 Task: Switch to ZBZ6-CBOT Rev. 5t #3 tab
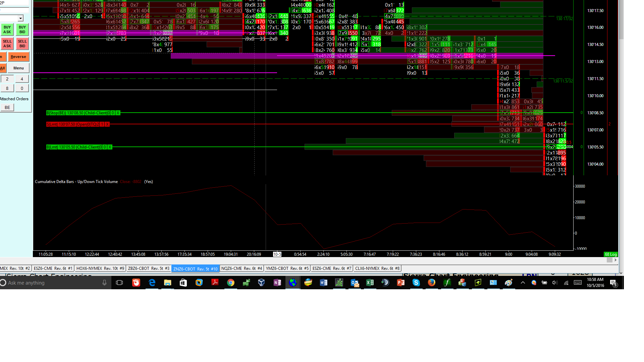[149, 268]
